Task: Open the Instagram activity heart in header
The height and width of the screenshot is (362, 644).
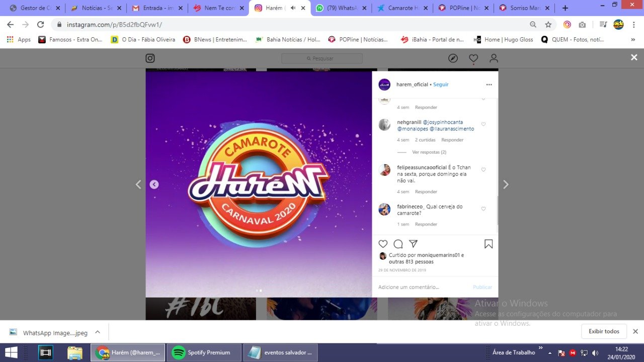Action: coord(473,58)
